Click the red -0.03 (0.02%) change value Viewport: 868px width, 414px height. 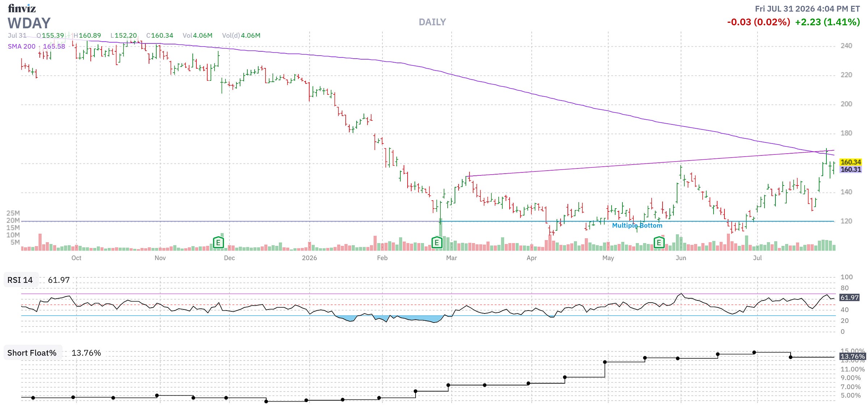tap(758, 22)
